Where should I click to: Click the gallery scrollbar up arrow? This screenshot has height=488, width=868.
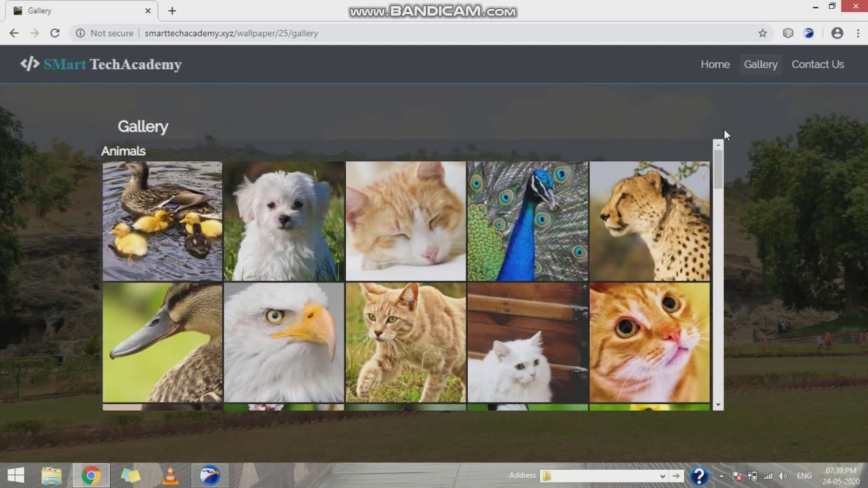point(718,144)
